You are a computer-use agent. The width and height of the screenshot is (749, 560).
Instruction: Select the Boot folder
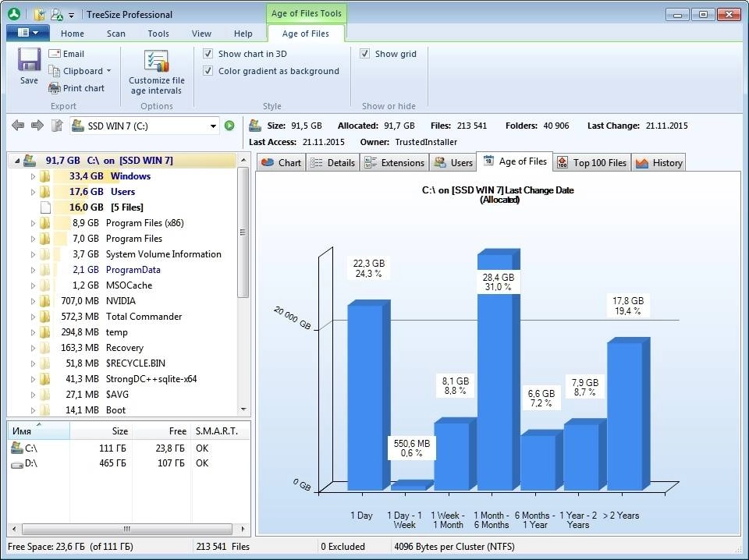[x=115, y=410]
